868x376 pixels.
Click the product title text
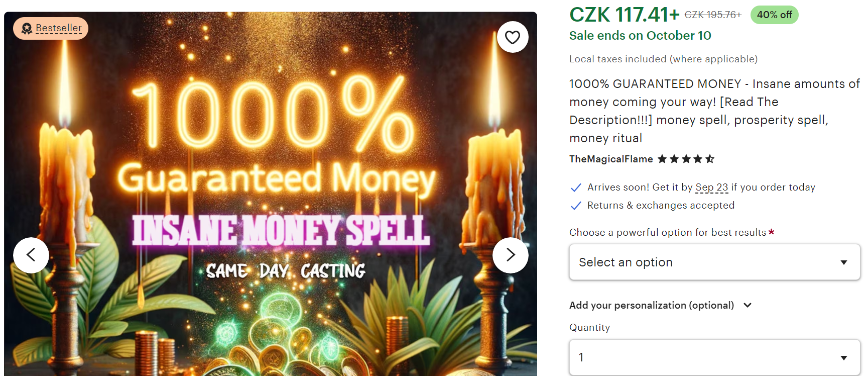714,111
